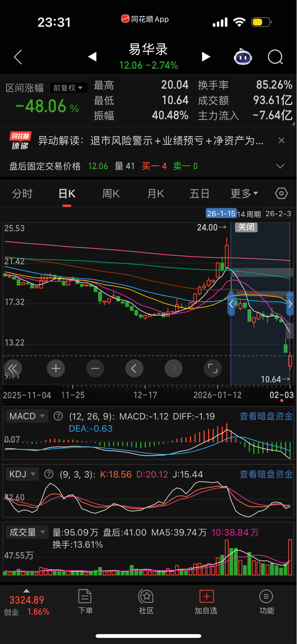Expand the 盘后固定交易价格 row chevron
This screenshot has height=644, width=297.
[x=280, y=166]
